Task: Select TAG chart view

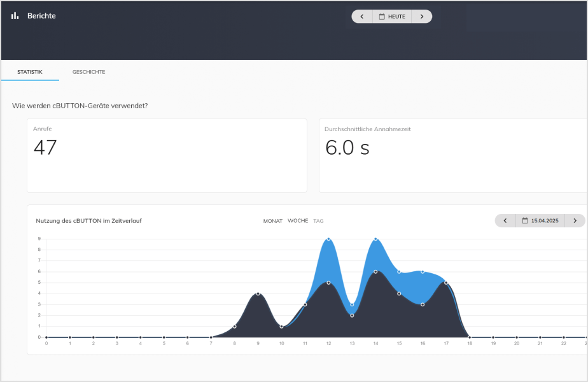Action: point(318,221)
